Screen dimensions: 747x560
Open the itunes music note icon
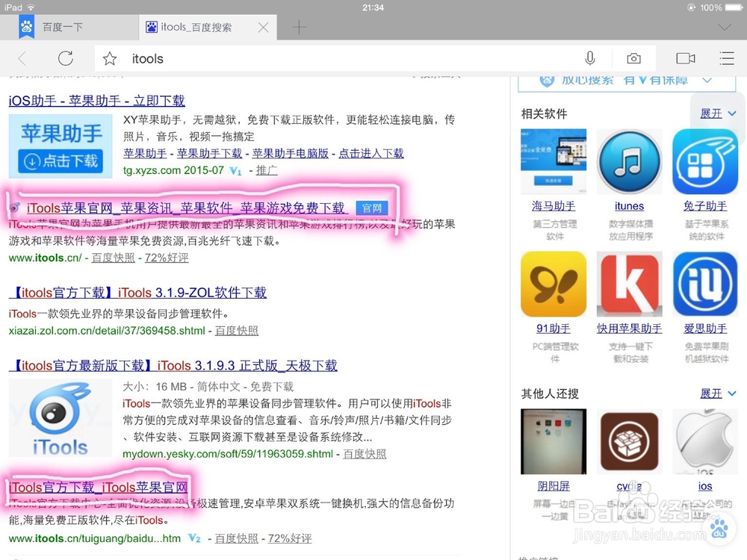pos(629,161)
